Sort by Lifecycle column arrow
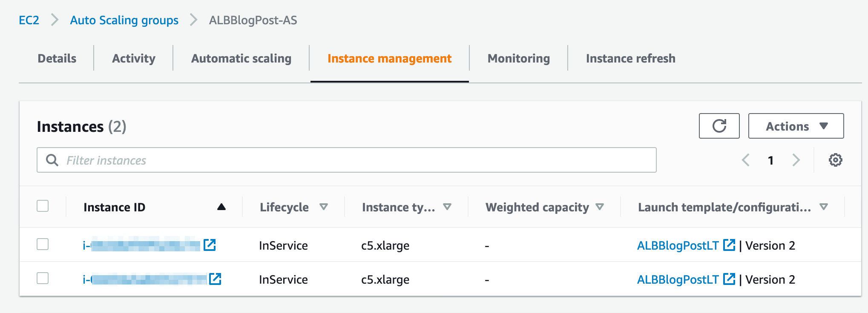 324,207
